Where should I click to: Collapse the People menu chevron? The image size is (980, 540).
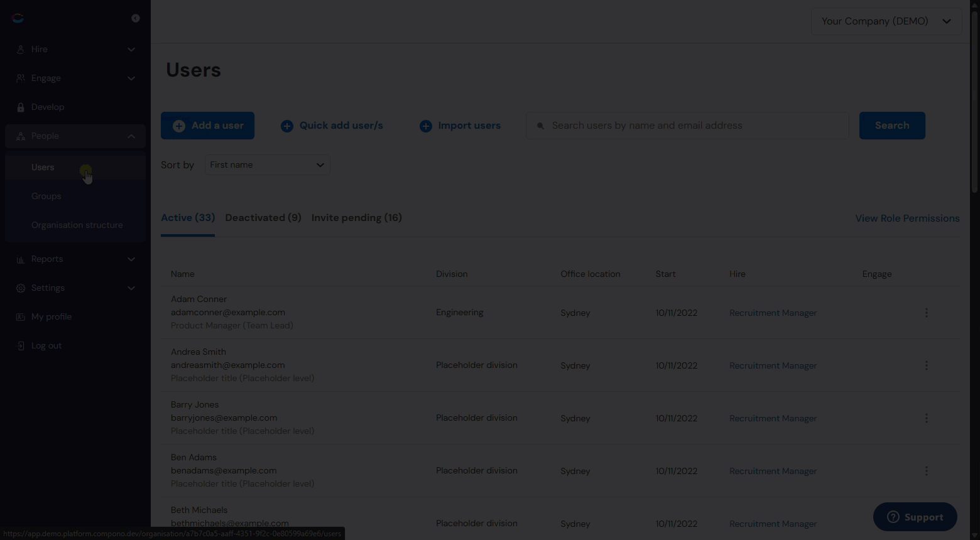(131, 136)
